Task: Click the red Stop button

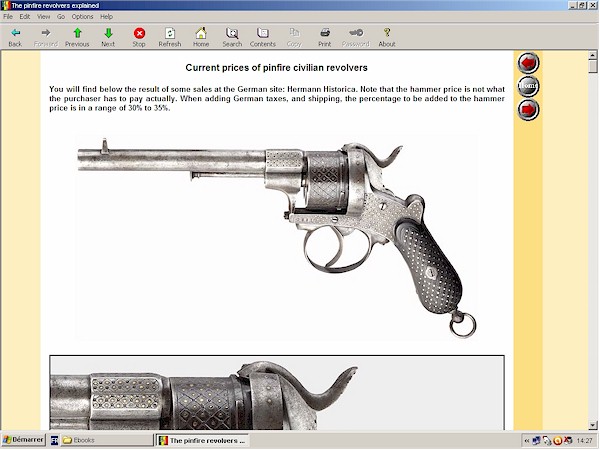Action: (139, 38)
